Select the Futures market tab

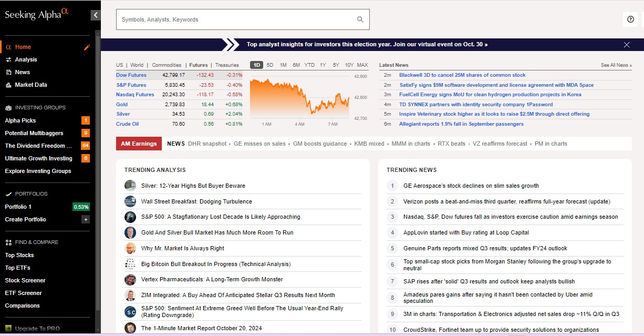click(199, 65)
